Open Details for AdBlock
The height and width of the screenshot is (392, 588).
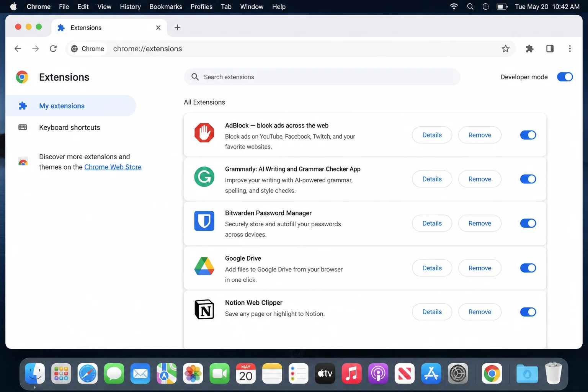432,135
